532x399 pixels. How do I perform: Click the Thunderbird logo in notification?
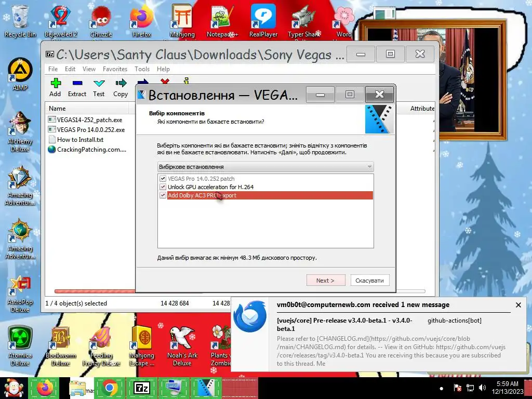pyautogui.click(x=250, y=316)
